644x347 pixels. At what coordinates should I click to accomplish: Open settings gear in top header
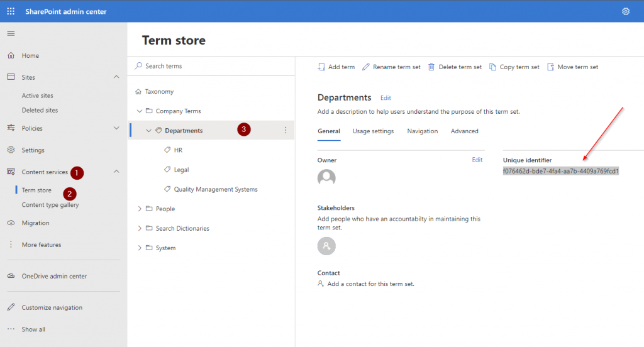(x=625, y=11)
